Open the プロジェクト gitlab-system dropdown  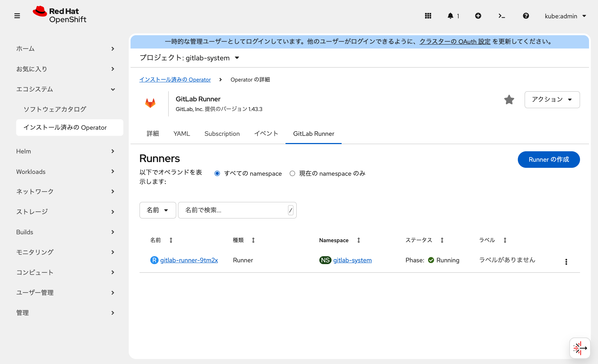pyautogui.click(x=190, y=57)
